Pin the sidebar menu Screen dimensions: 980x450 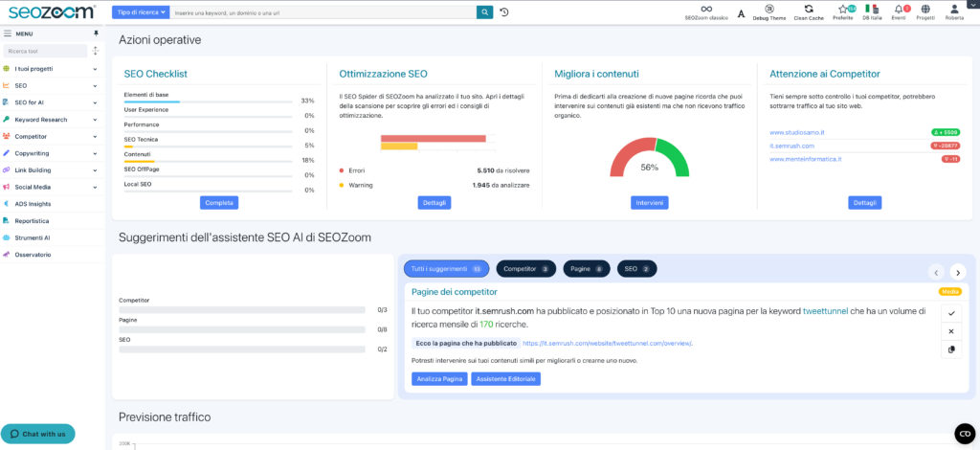click(x=95, y=34)
